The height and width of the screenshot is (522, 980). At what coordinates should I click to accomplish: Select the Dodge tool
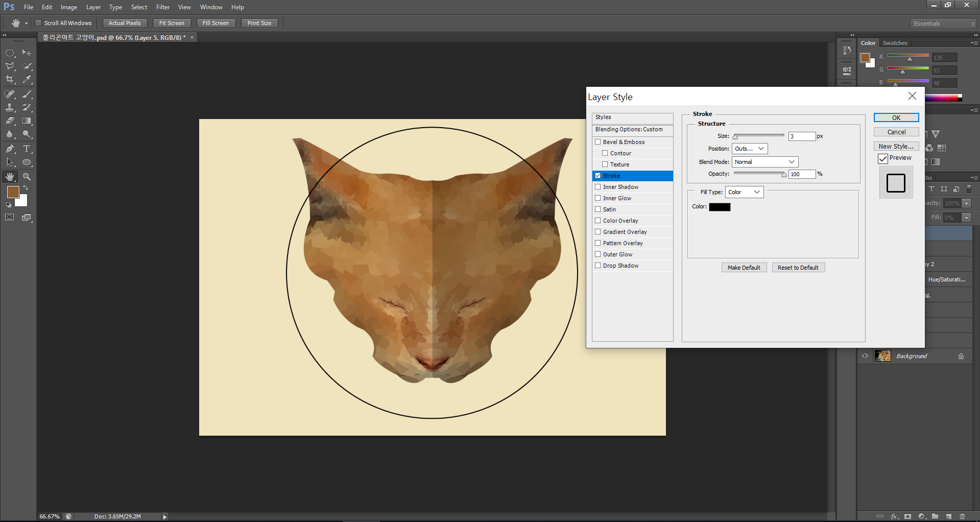coord(27,134)
